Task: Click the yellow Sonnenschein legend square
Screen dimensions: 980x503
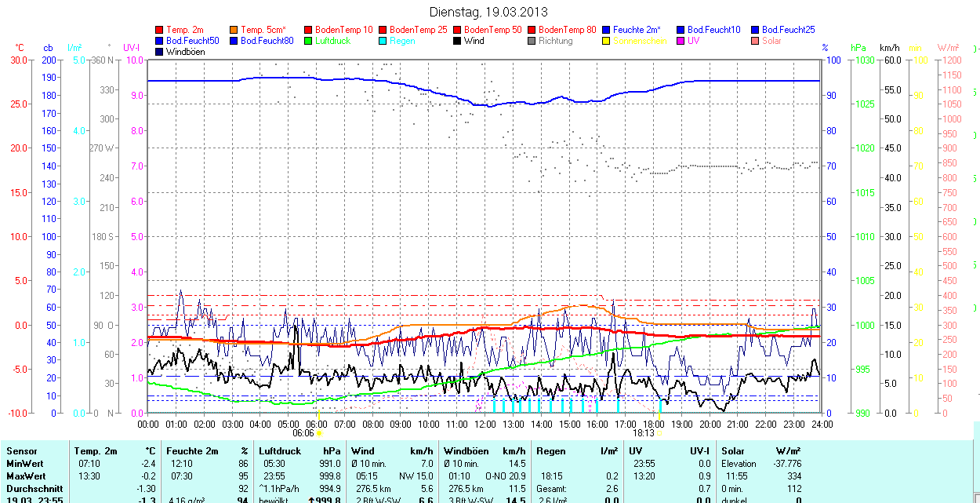Action: (606, 41)
